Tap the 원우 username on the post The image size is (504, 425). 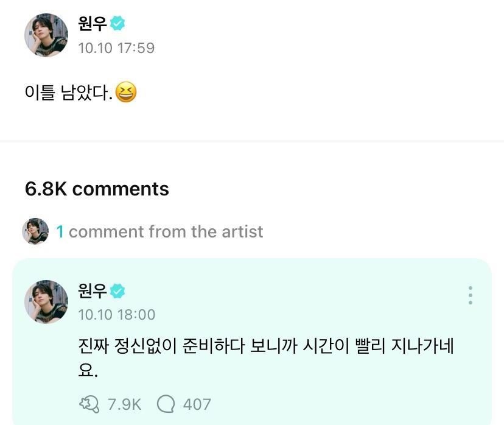tap(93, 24)
